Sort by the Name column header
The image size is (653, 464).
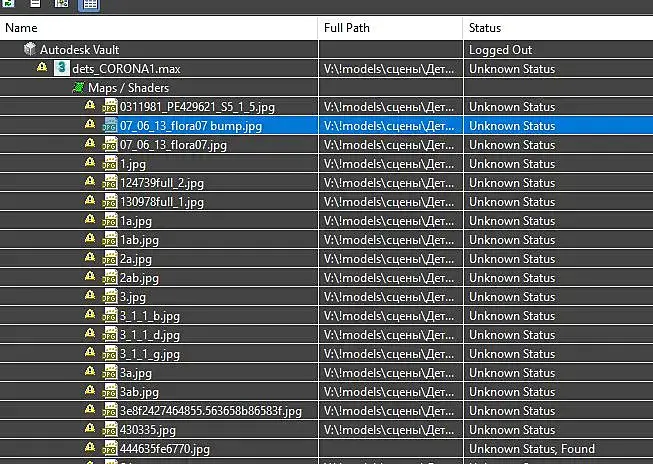click(159, 28)
